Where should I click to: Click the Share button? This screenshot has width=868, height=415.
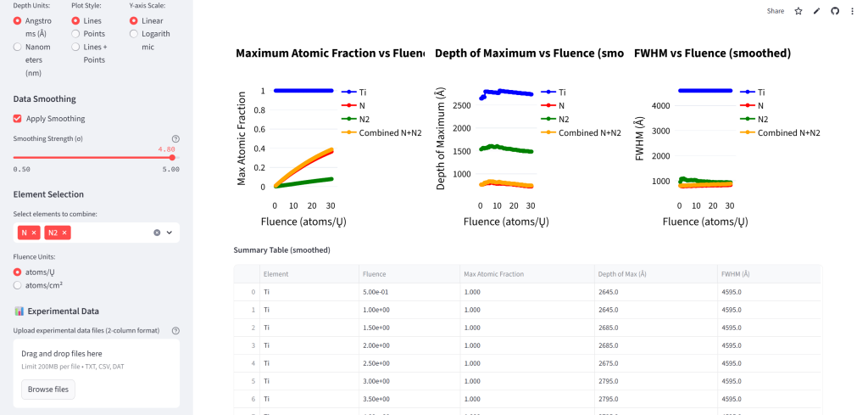pyautogui.click(x=775, y=11)
